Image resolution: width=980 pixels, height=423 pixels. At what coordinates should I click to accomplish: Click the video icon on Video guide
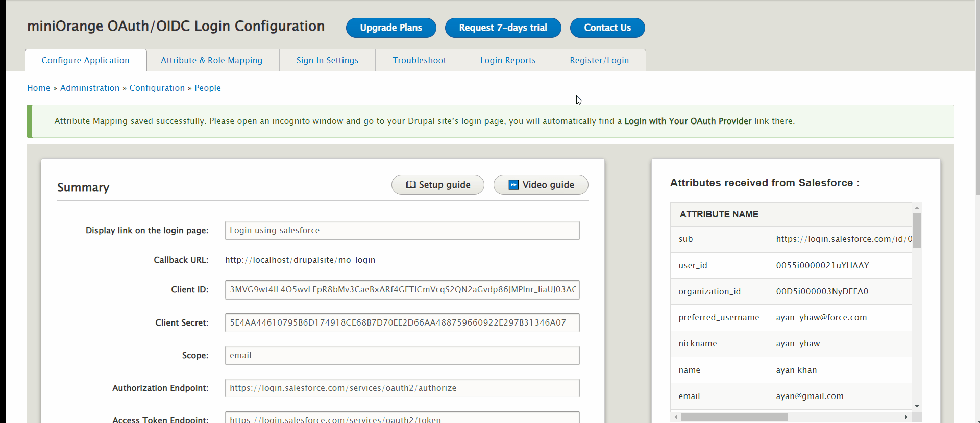[x=513, y=185]
